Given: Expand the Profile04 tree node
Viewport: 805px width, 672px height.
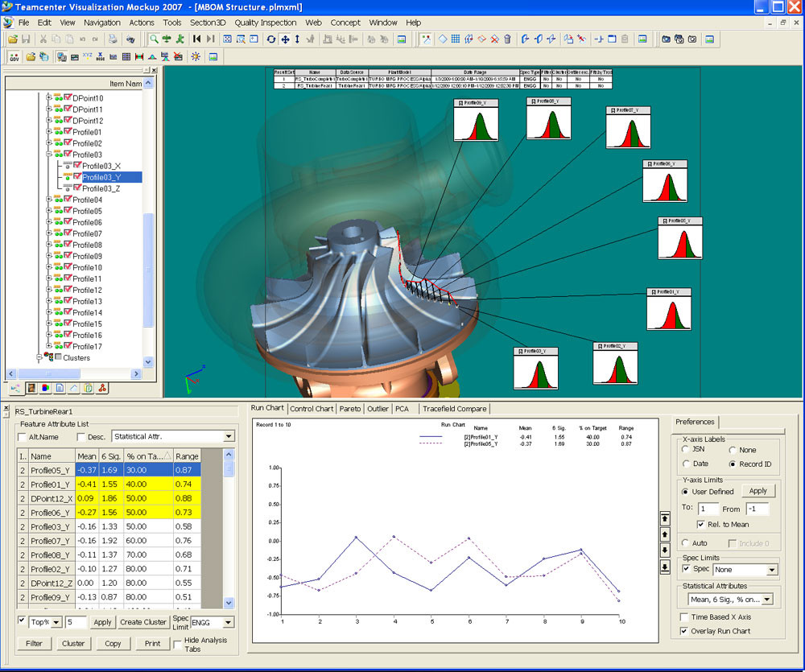Looking at the screenshot, I should (x=49, y=200).
